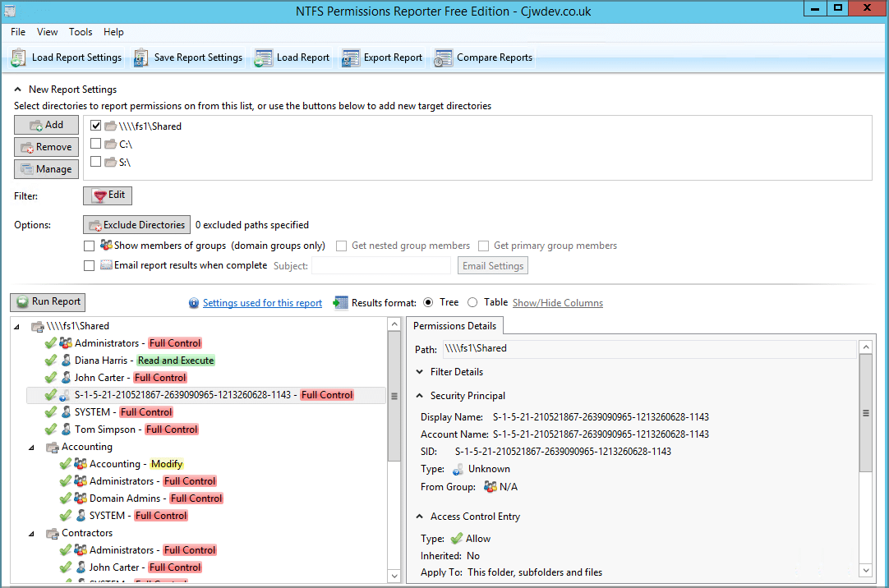Click the envelope icon beside Email report results

106,264
